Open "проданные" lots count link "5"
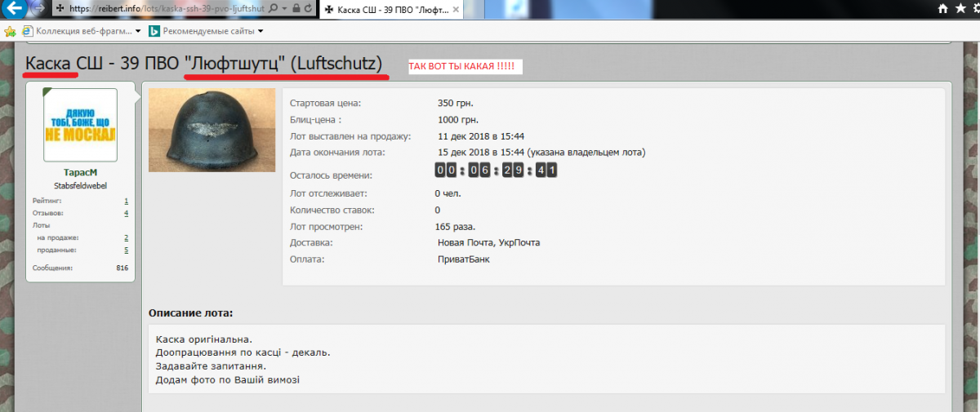The image size is (980, 412). click(126, 249)
